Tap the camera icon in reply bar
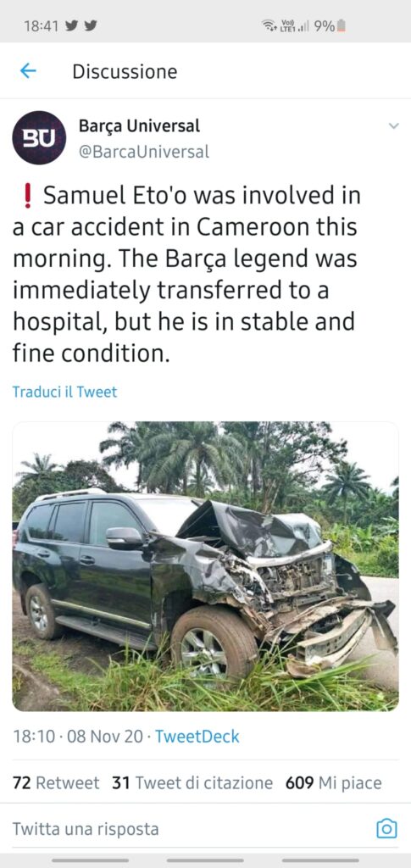Image resolution: width=411 pixels, height=868 pixels. point(386,828)
